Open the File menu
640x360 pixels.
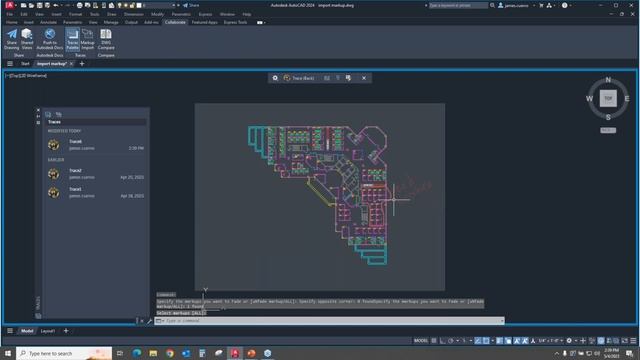click(x=9, y=14)
